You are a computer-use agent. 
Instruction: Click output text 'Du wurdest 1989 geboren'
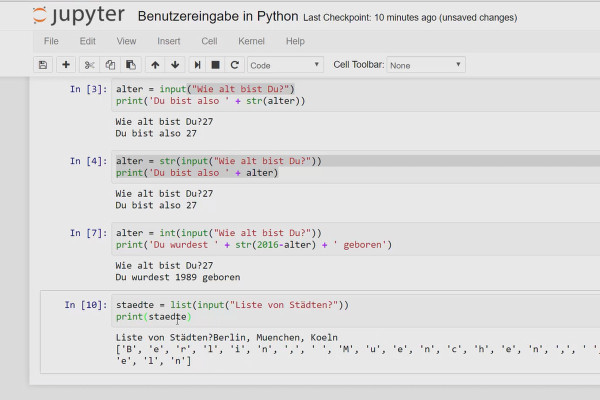pos(178,277)
